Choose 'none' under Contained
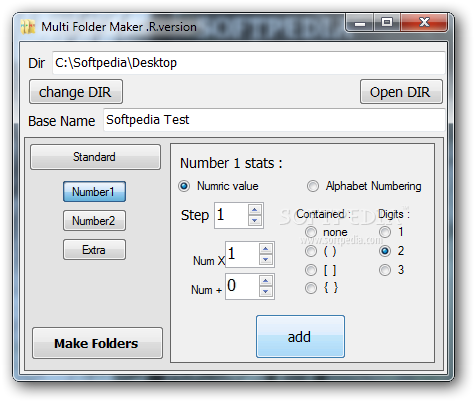 [311, 232]
